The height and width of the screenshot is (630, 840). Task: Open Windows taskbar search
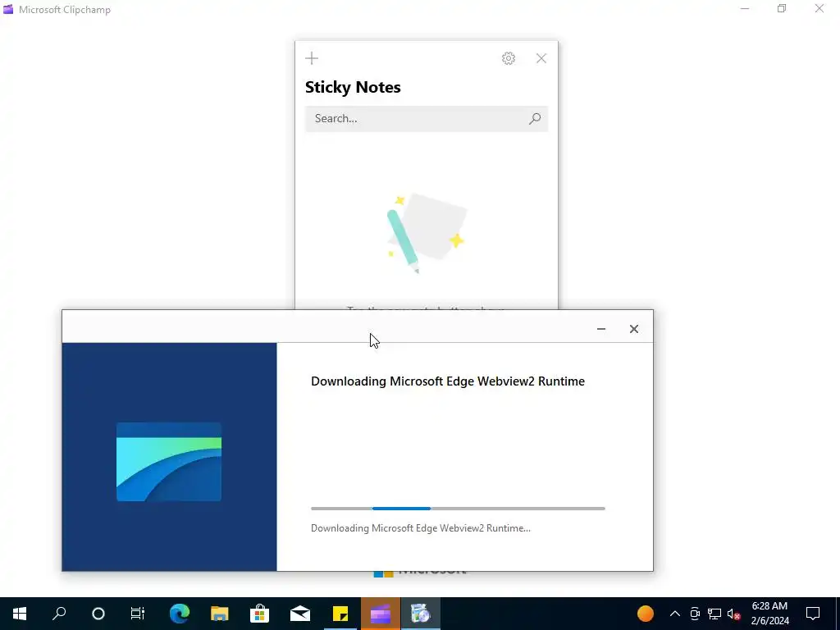tap(59, 614)
